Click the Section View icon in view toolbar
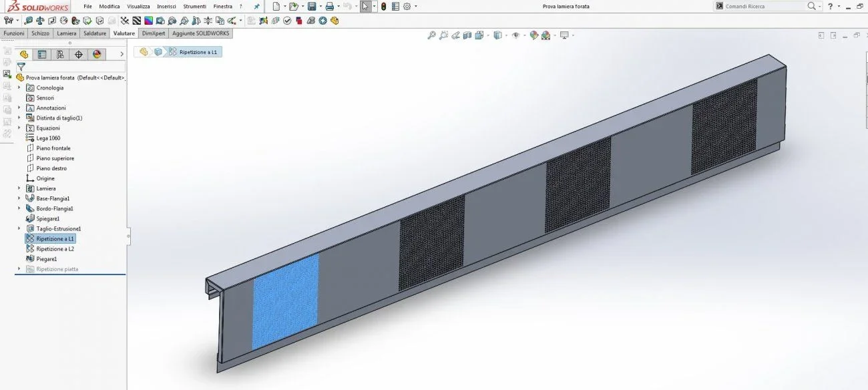Screen dimensions: 868x390 [467, 35]
